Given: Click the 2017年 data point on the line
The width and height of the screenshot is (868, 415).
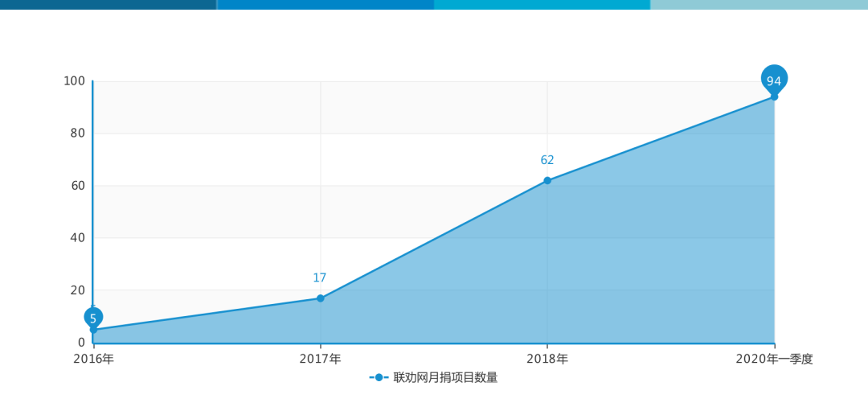Looking at the screenshot, I should [x=320, y=298].
